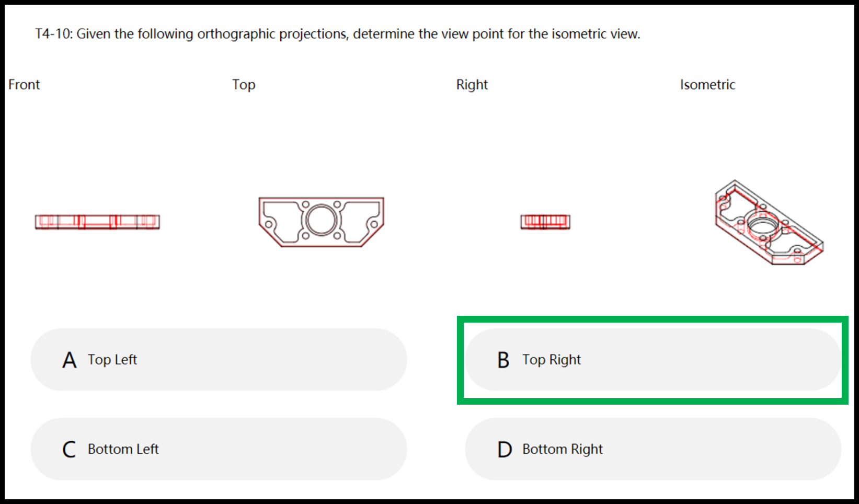Click the Right side view drawing
Screen dimensions: 859x504
[x=545, y=222]
